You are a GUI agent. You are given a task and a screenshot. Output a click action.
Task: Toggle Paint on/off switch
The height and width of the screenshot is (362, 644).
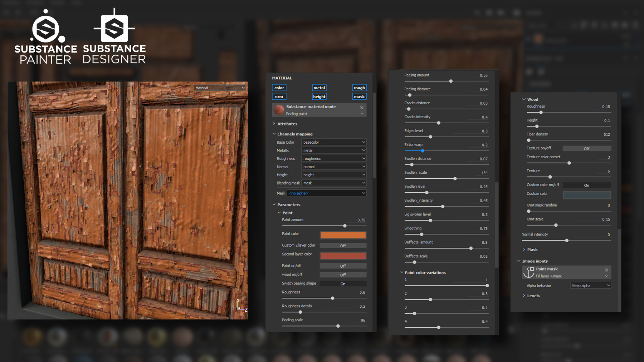343,266
